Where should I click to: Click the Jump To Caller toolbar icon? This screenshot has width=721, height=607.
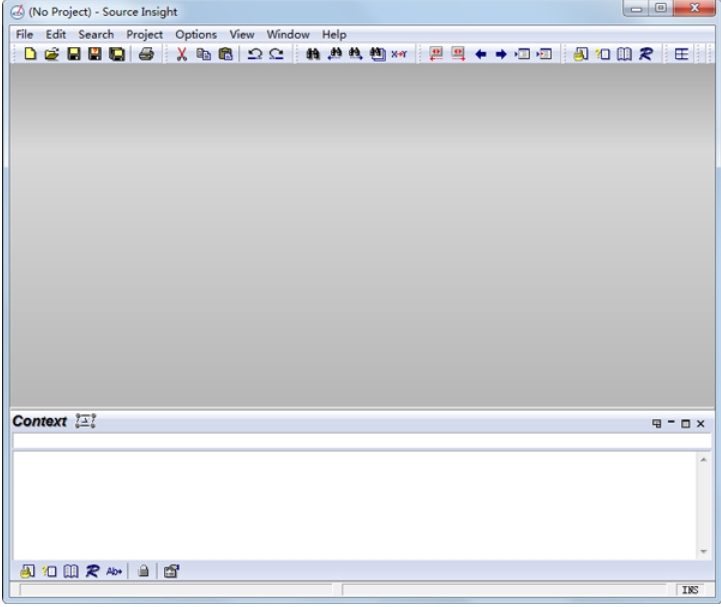(544, 54)
